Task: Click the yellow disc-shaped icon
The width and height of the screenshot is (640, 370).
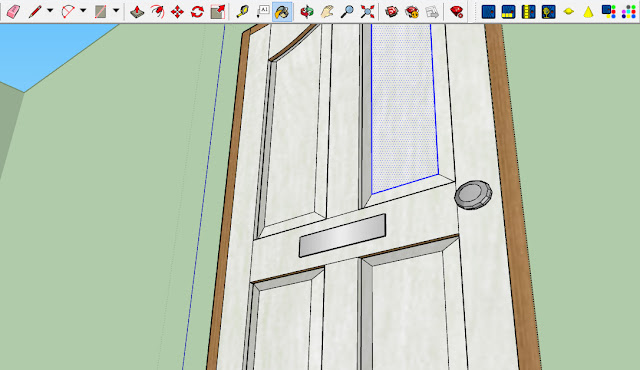Action: pos(569,12)
